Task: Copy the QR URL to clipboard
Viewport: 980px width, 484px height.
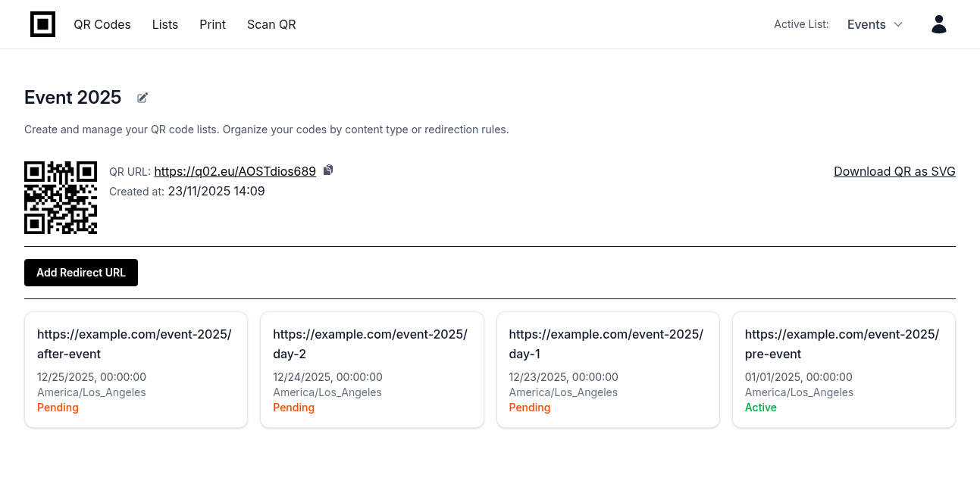Action: click(x=328, y=170)
